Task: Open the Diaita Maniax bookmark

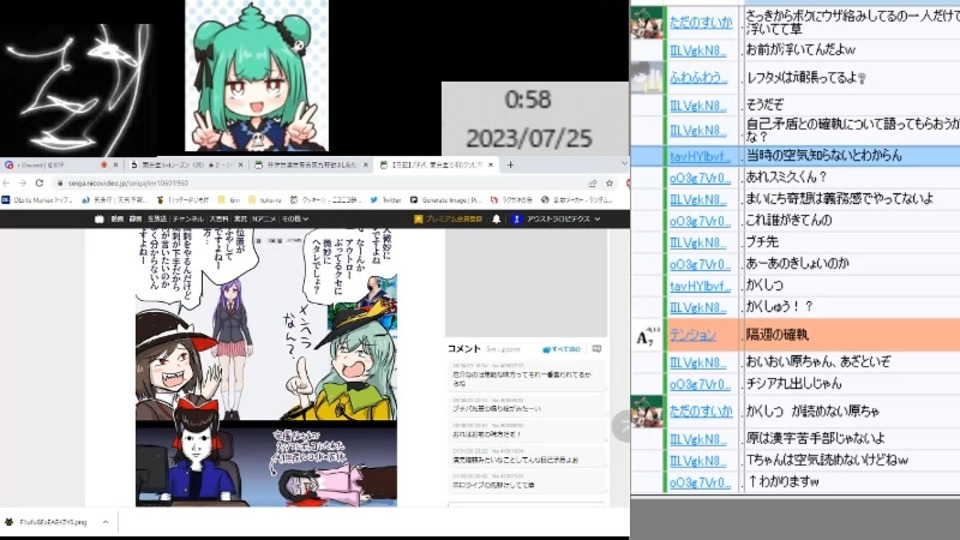Action: pos(39,200)
